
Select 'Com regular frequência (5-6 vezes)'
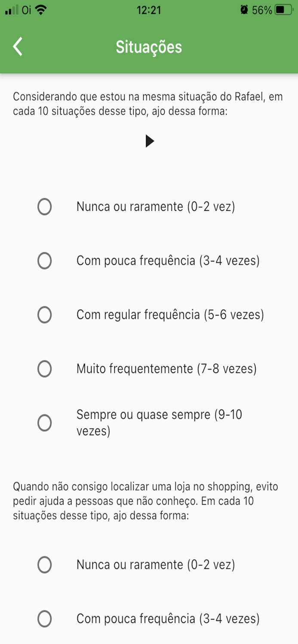coord(44,315)
